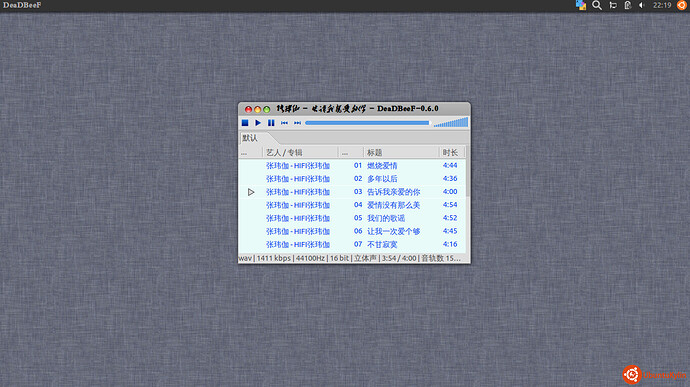
Task: Click the first '...' playing-indicator column header
Action: [250, 152]
